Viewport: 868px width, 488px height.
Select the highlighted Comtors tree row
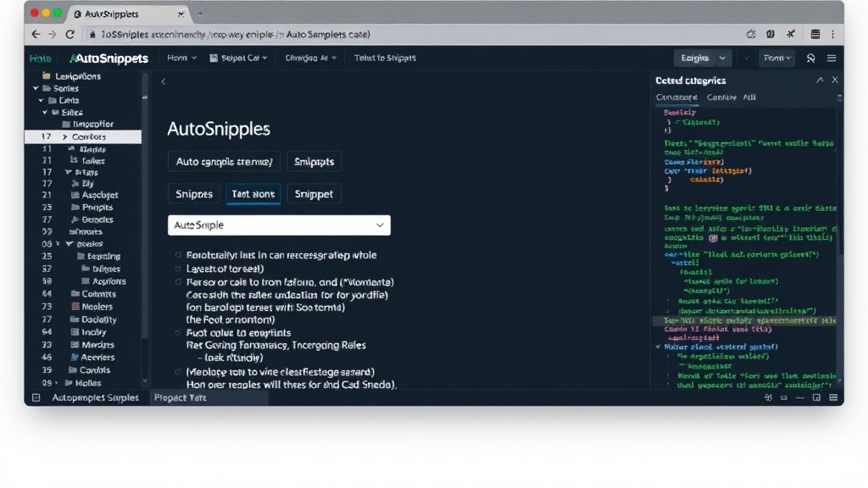(x=83, y=136)
